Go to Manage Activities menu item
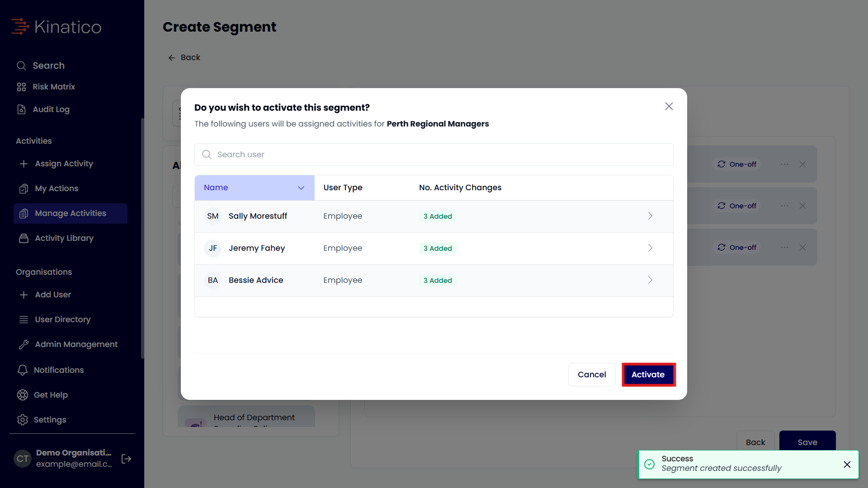Viewport: 868px width, 488px height. [71, 213]
